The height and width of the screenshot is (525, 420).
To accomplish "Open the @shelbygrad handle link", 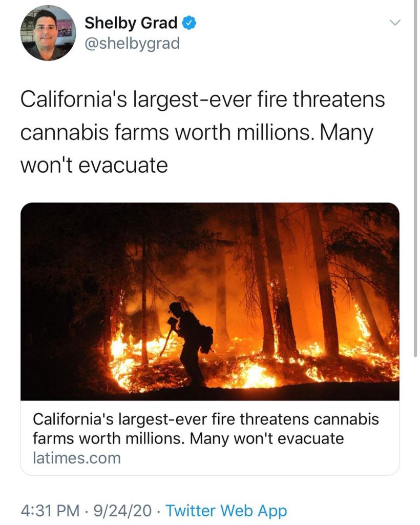I will coord(132,44).
